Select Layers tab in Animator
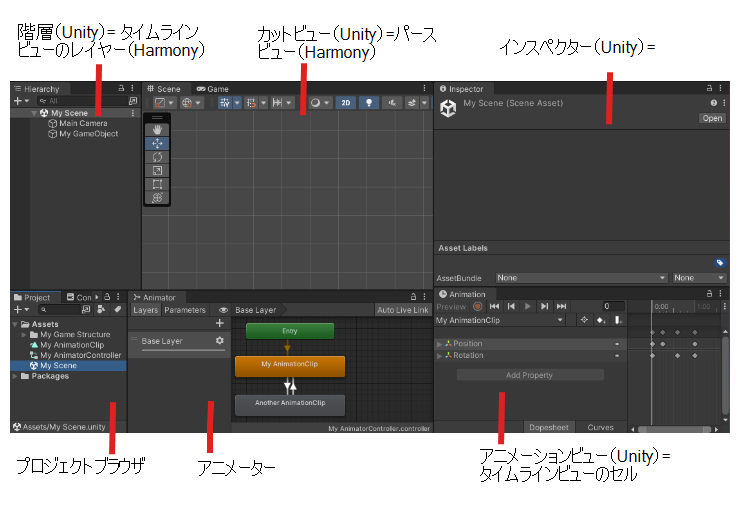This screenshot has height=510, width=740. 145,310
